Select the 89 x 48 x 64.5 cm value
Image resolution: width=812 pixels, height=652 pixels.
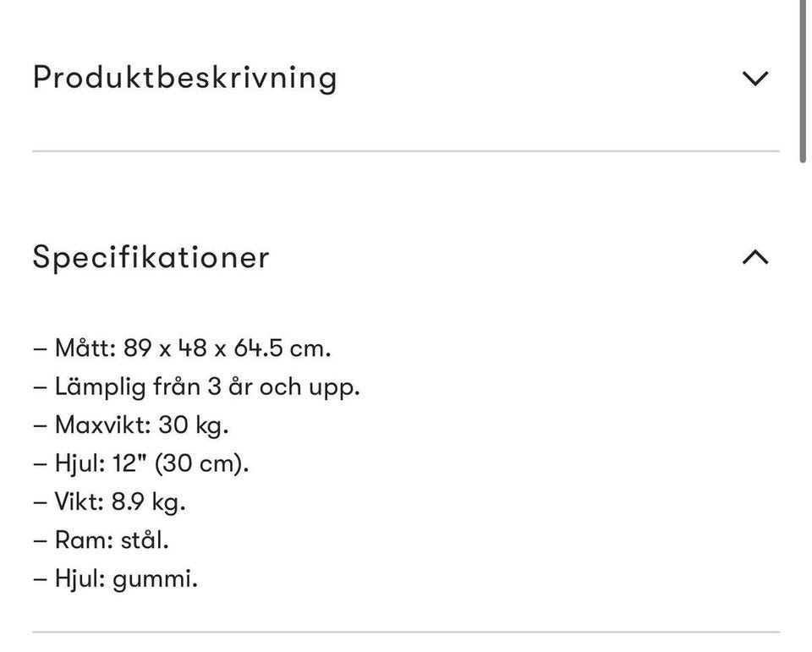point(227,348)
